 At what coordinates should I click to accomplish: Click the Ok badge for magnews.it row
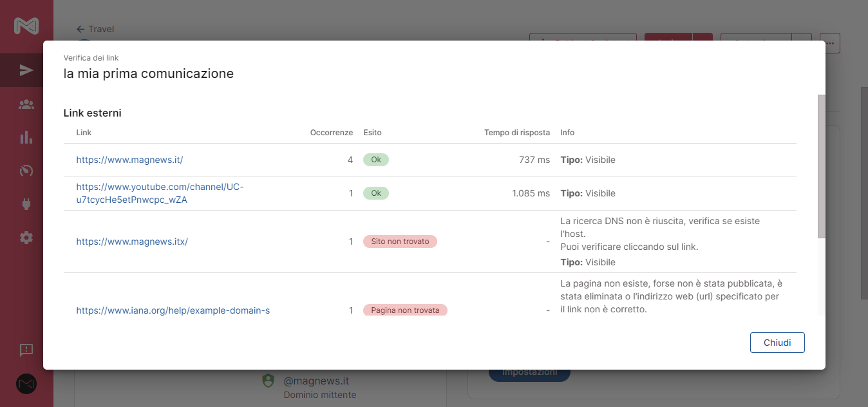pos(376,160)
